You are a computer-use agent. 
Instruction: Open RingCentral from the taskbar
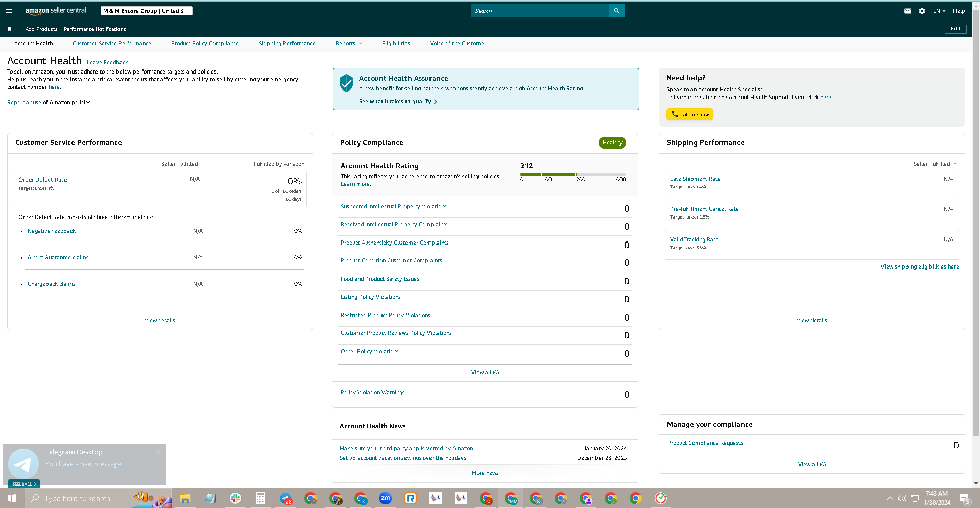point(411,498)
